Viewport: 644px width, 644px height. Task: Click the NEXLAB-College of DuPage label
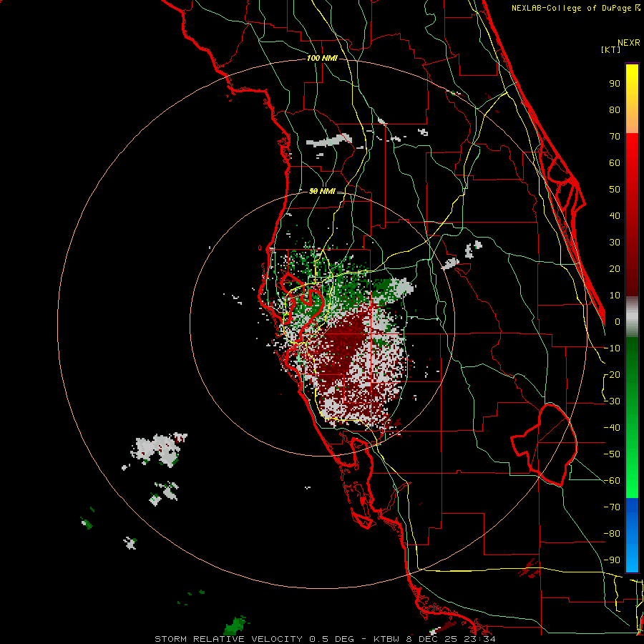(x=575, y=8)
